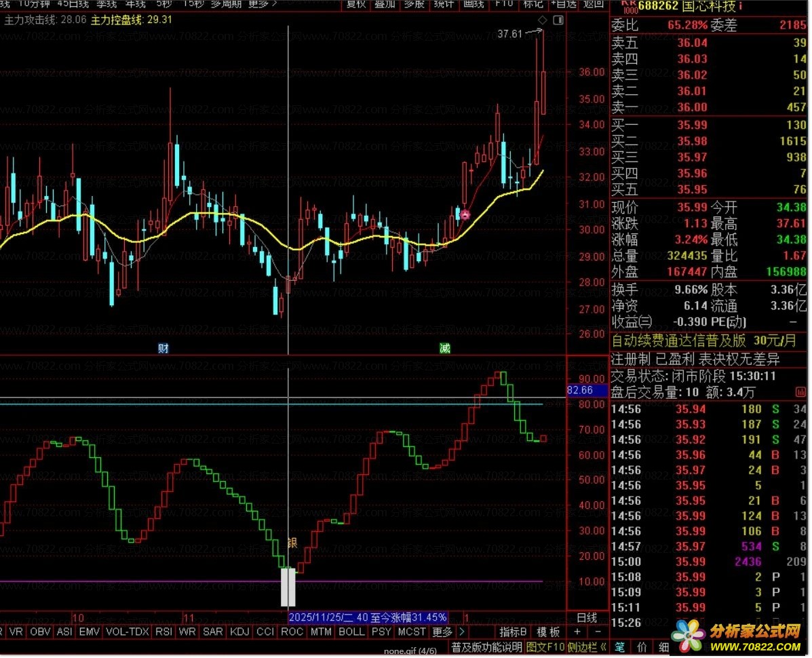Collapse the sidebar using 侧边栏
812x658 pixels.
pyautogui.click(x=587, y=647)
